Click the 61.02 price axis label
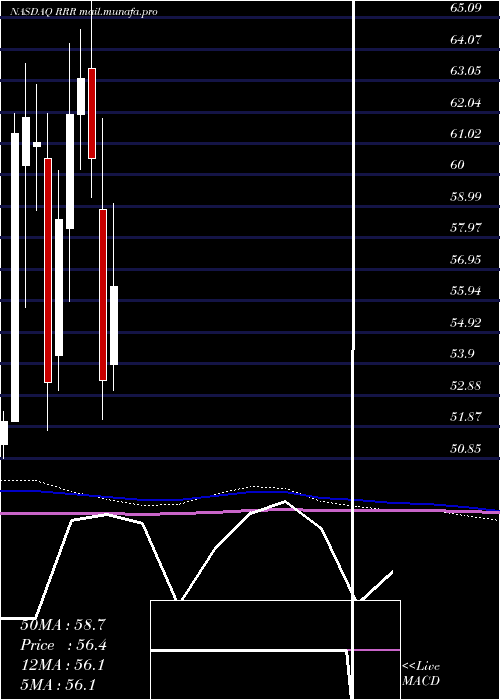The height and width of the screenshot is (700, 500). 466,133
